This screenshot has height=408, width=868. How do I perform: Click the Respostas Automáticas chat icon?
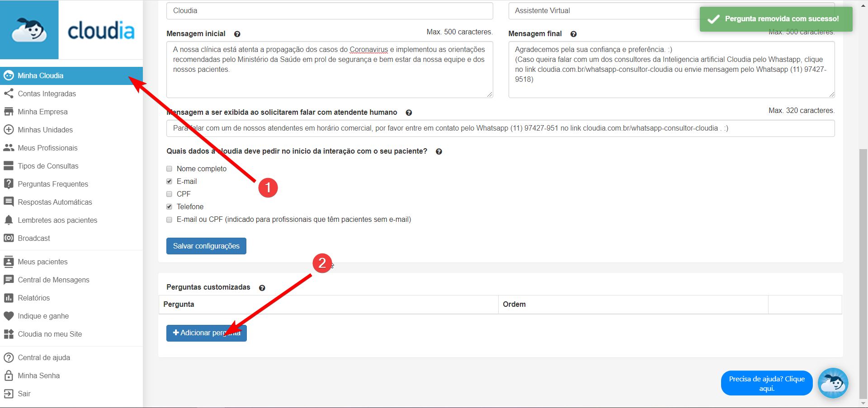(9, 202)
